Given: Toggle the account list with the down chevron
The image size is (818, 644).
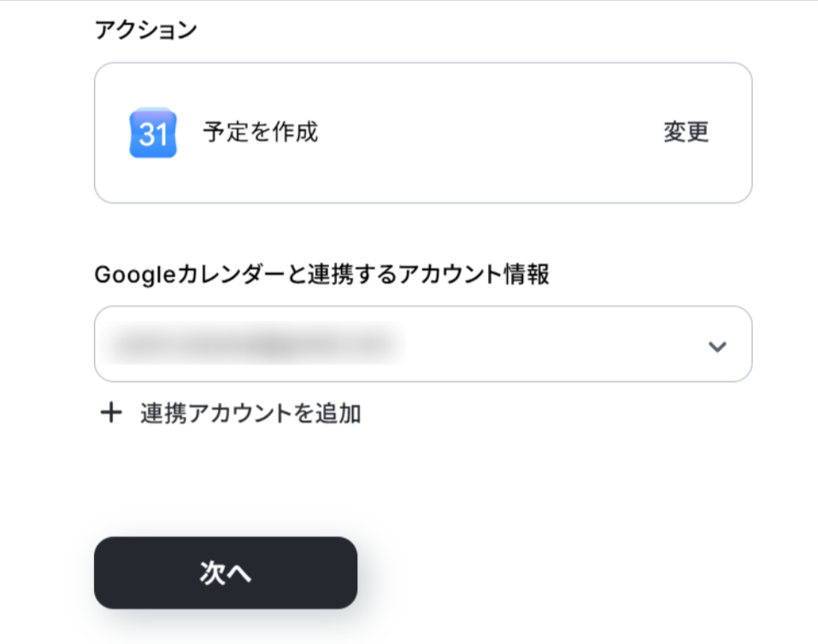Looking at the screenshot, I should [717, 346].
